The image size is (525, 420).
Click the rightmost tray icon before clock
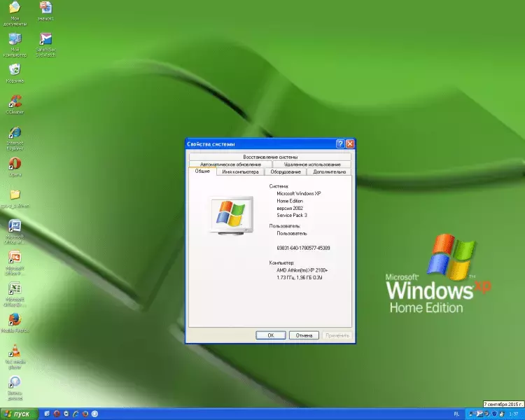point(502,414)
